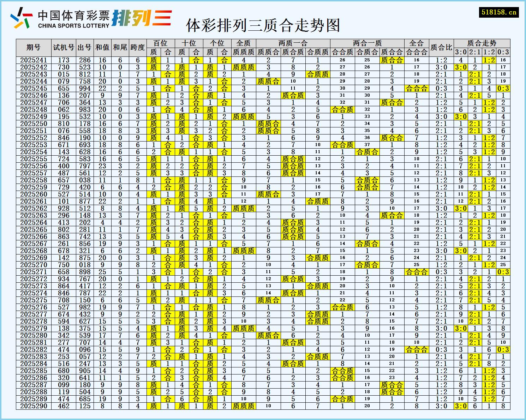Image resolution: width=526 pixels, height=420 pixels.
Task: Toggle the highlighted 质合合 cell in row 2025241
Action: pos(392,60)
